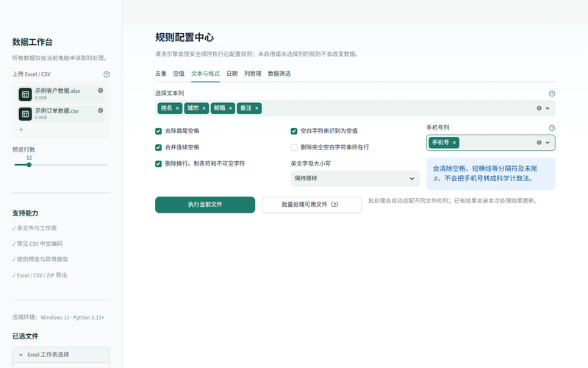
Task: Clear all selected phone number columns
Action: [539, 143]
